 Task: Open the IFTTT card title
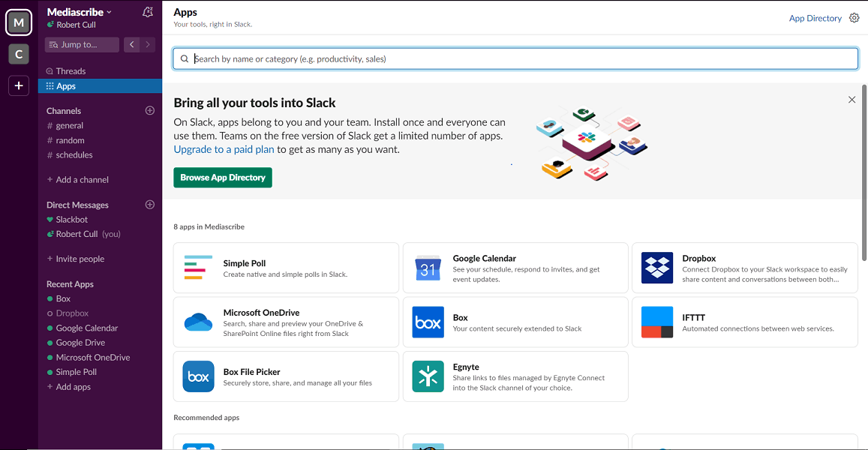693,318
